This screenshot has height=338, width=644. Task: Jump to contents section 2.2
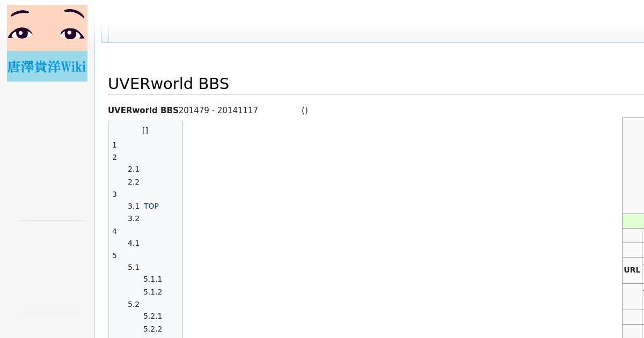pos(134,182)
